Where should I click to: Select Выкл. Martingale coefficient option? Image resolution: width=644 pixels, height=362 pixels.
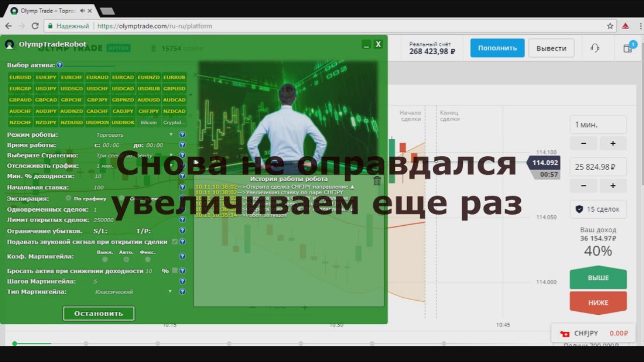click(105, 259)
